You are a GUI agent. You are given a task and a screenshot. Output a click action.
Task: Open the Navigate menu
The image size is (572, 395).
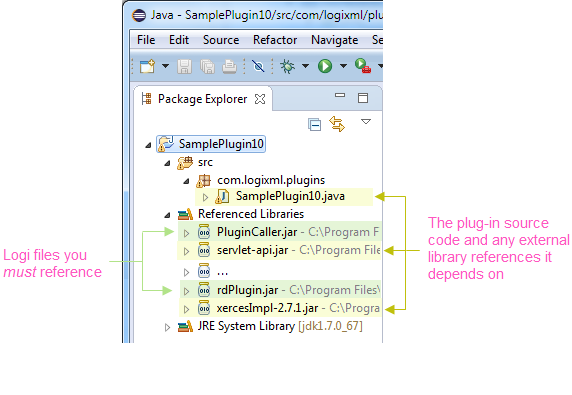335,40
